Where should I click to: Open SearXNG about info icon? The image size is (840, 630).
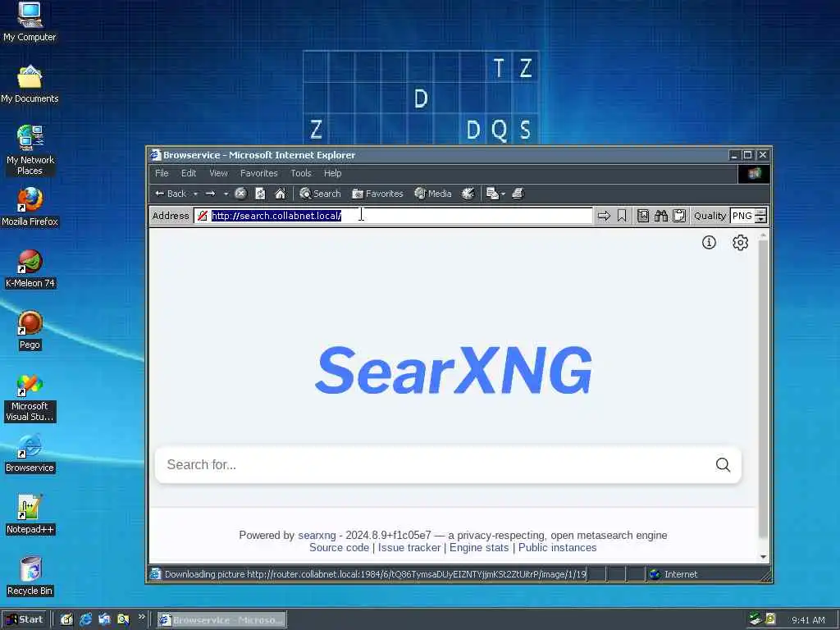(x=709, y=243)
